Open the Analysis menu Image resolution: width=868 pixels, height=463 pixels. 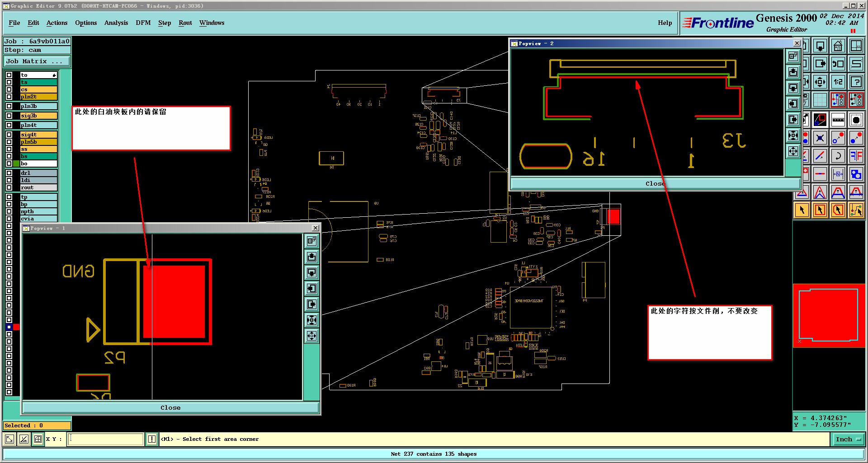click(x=116, y=23)
